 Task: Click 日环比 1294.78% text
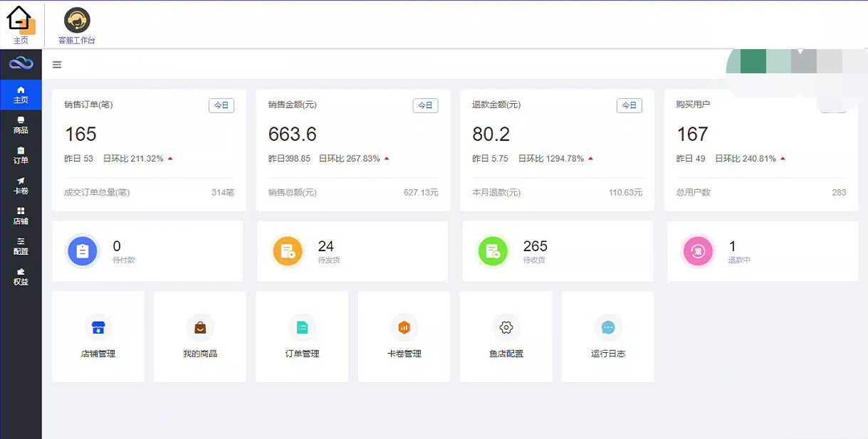point(550,159)
